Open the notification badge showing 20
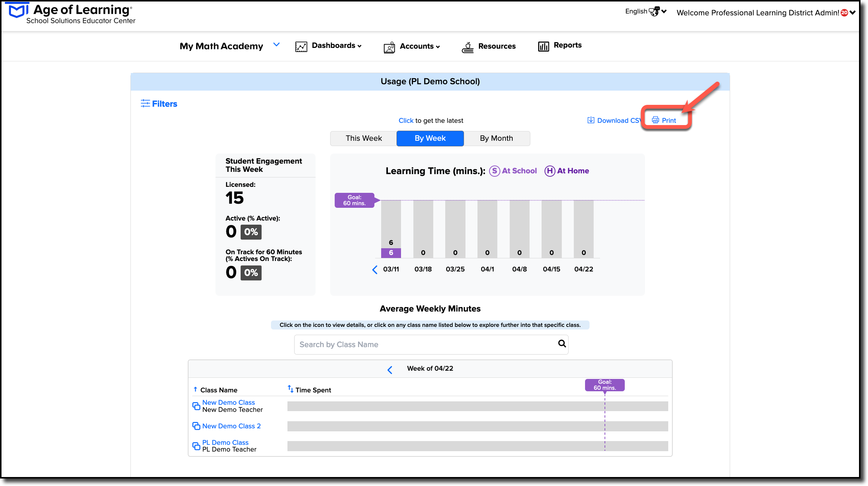Viewport: 868px width, 486px height. tap(844, 13)
